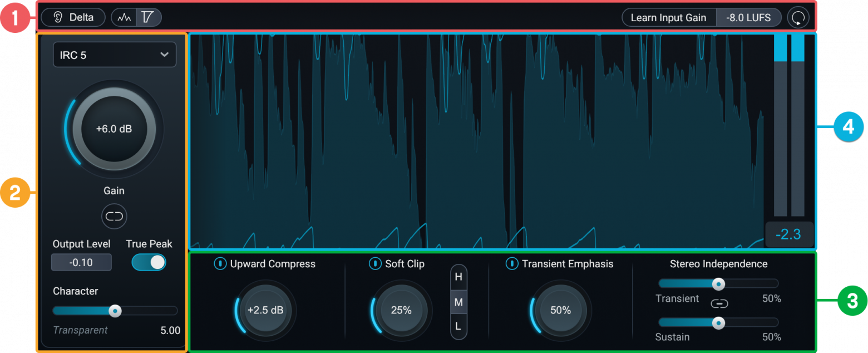Click the Gain knob showing +6.0 dB

click(114, 129)
